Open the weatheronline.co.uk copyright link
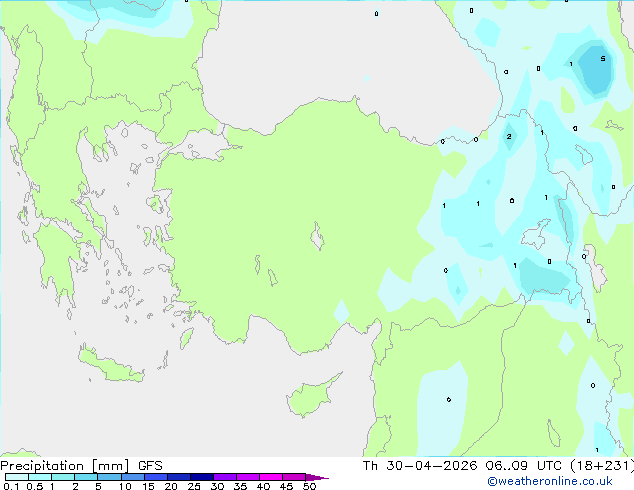The width and height of the screenshot is (634, 490). point(550,481)
